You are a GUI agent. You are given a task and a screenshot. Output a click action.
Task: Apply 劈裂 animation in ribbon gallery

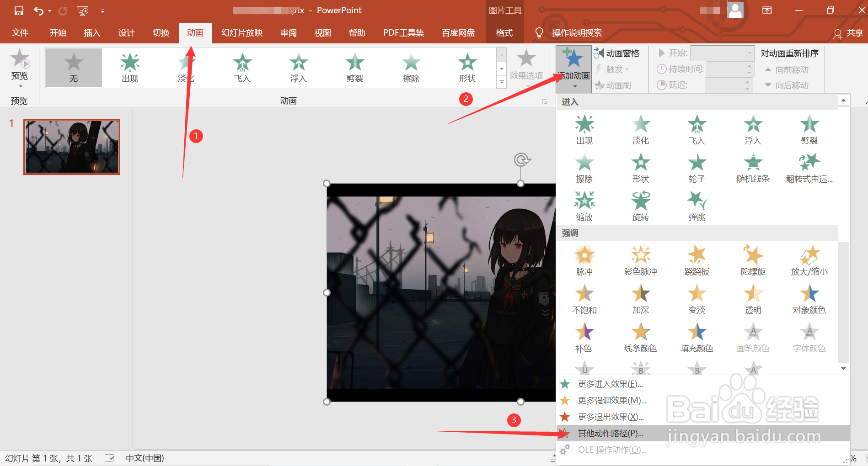[x=355, y=68]
